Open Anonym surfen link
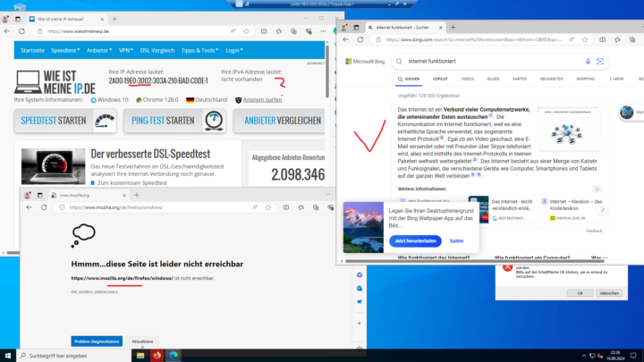 coord(262,100)
